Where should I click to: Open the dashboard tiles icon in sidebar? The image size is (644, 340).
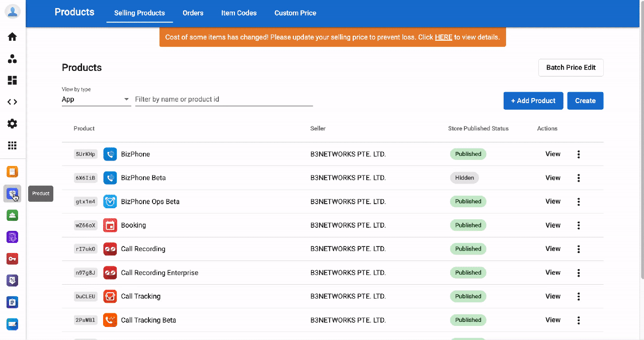[x=13, y=80]
